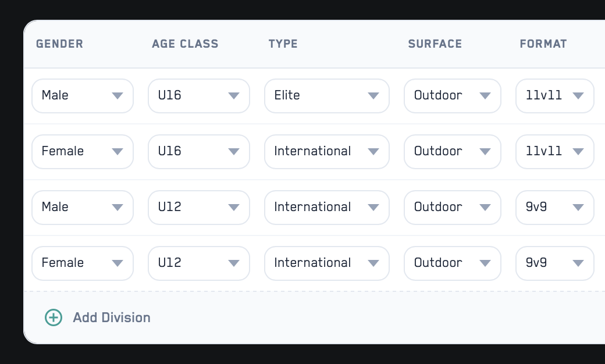Open International type dropdown in Female U16 row
This screenshot has width=605, height=364.
tap(327, 152)
